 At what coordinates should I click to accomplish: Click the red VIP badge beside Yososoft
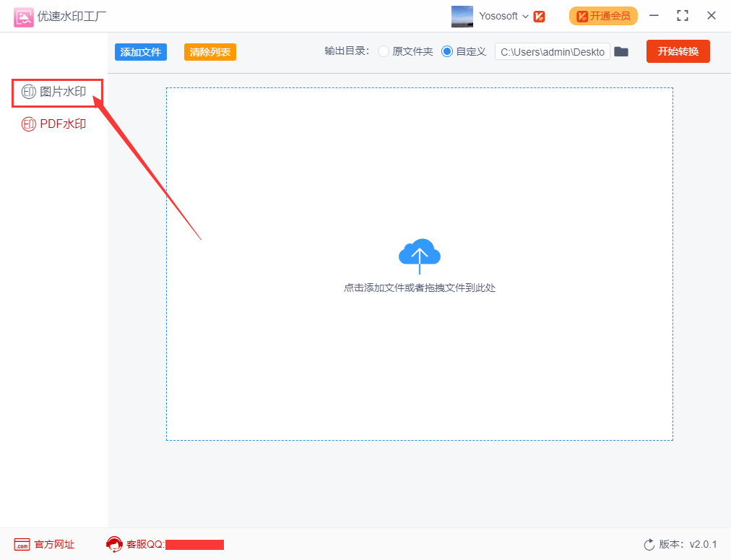[x=540, y=17]
